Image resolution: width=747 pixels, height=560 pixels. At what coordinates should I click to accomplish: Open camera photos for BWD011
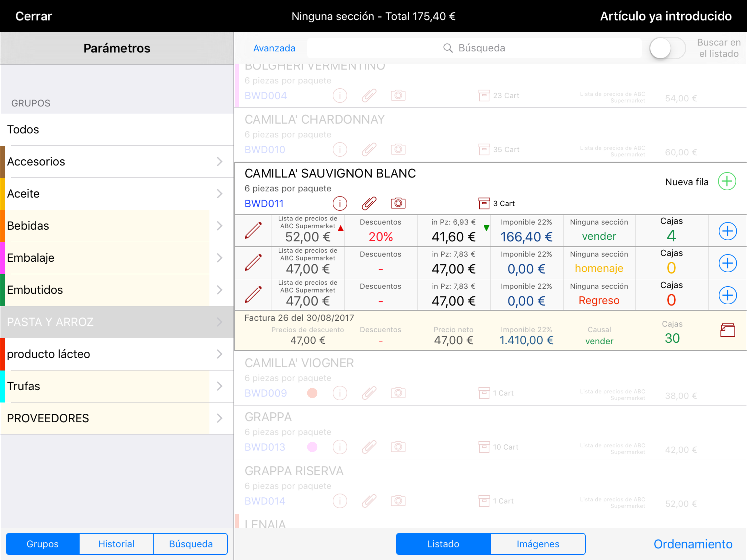398,203
